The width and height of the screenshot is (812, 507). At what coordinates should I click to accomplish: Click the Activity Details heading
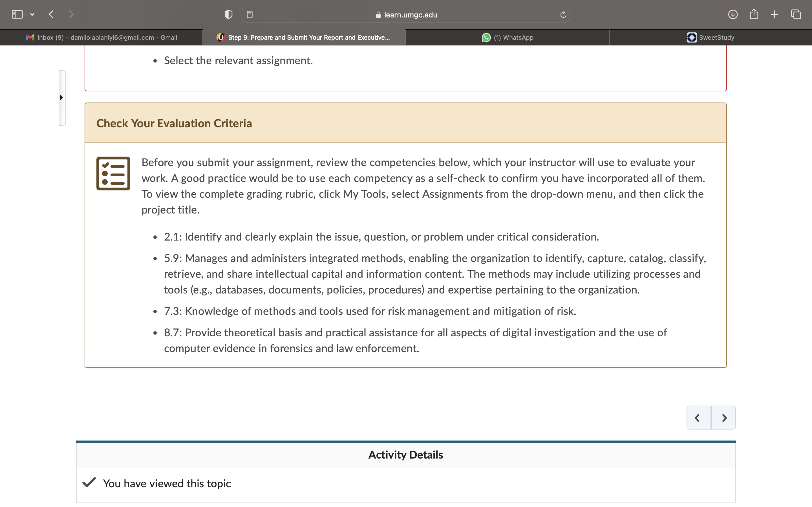[406, 455]
